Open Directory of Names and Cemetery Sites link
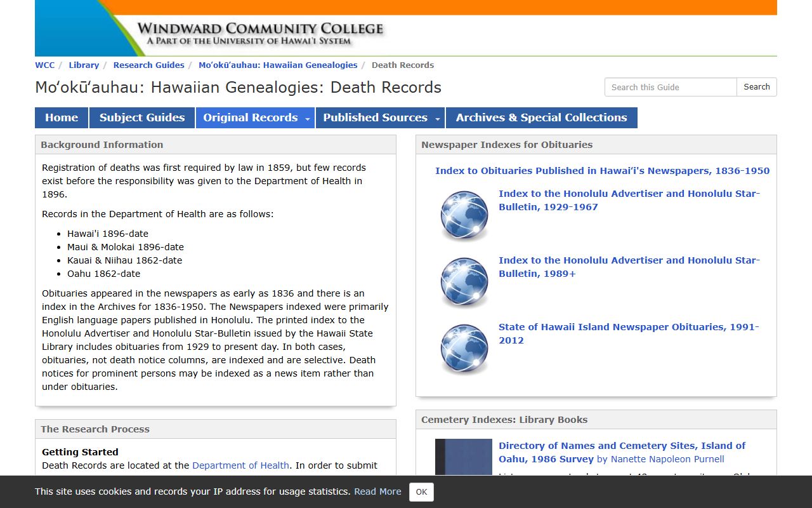The height and width of the screenshot is (508, 812). click(x=622, y=452)
